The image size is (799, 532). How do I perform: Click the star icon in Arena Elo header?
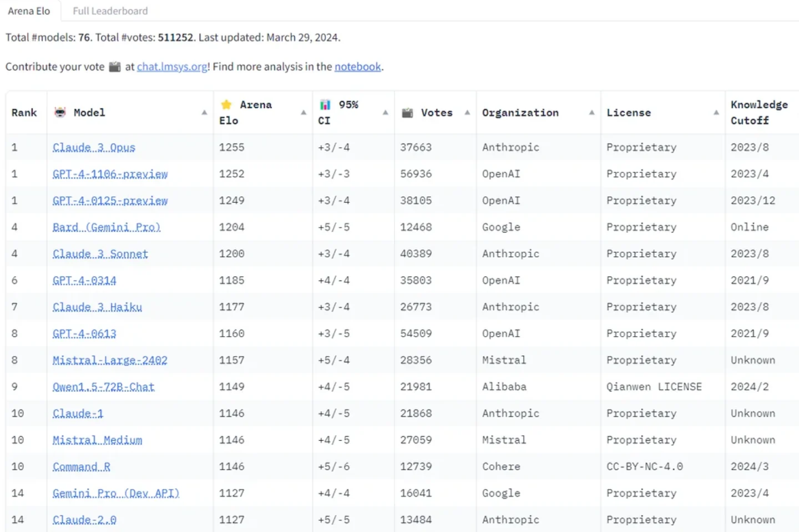pos(226,104)
